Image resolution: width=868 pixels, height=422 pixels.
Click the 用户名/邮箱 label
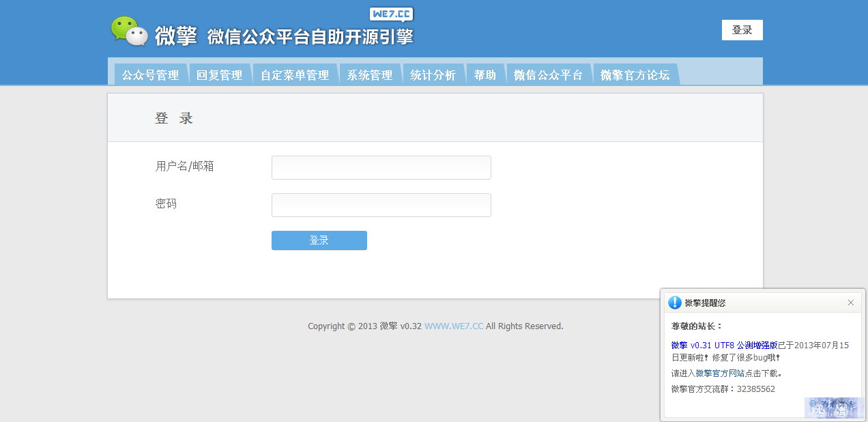[x=185, y=166]
